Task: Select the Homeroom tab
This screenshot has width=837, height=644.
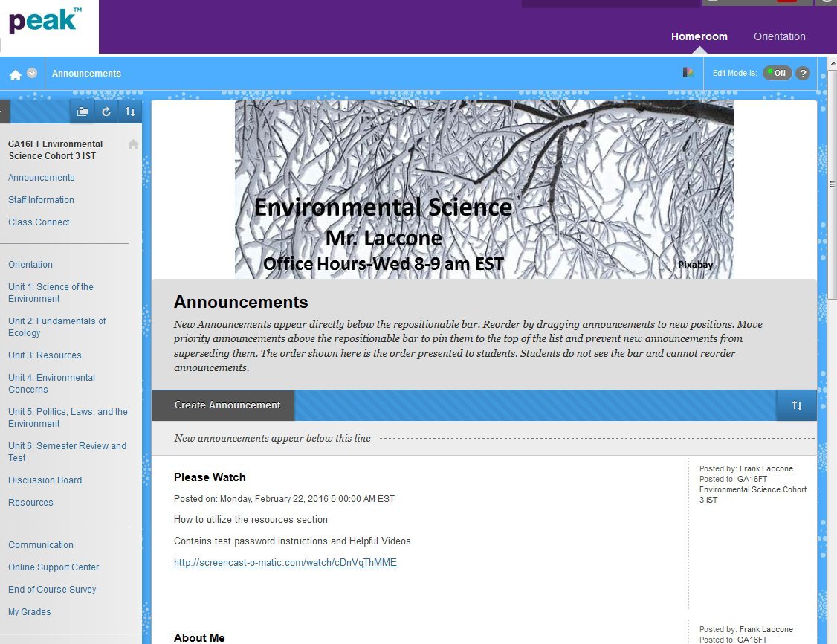Action: (x=699, y=36)
